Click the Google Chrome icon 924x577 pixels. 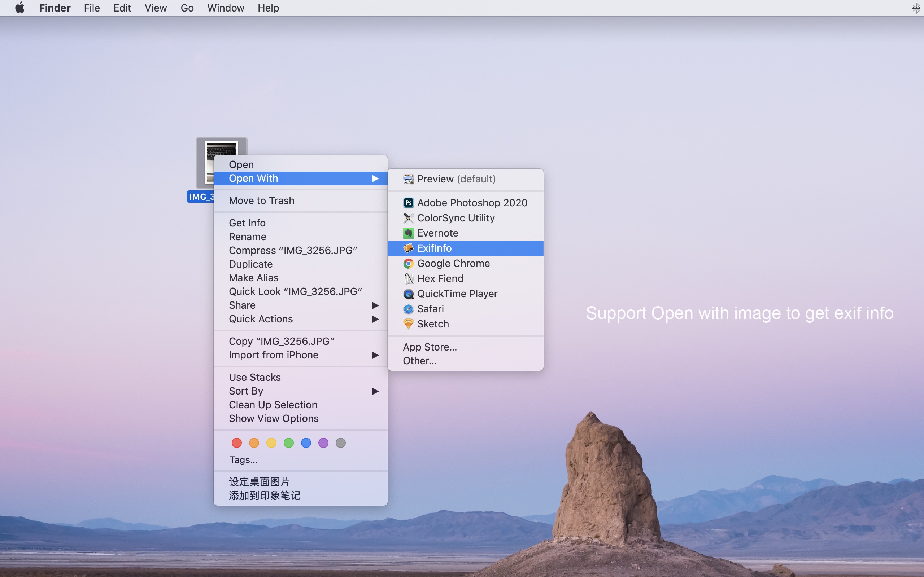click(408, 264)
